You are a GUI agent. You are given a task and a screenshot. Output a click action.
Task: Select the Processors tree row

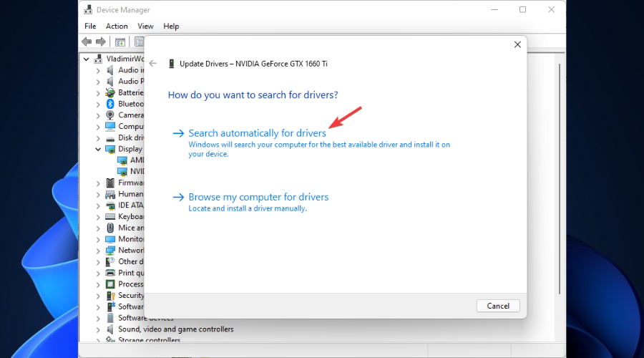coord(131,284)
